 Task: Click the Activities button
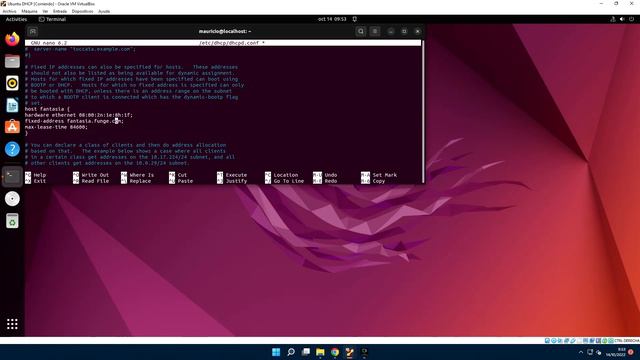[16, 19]
